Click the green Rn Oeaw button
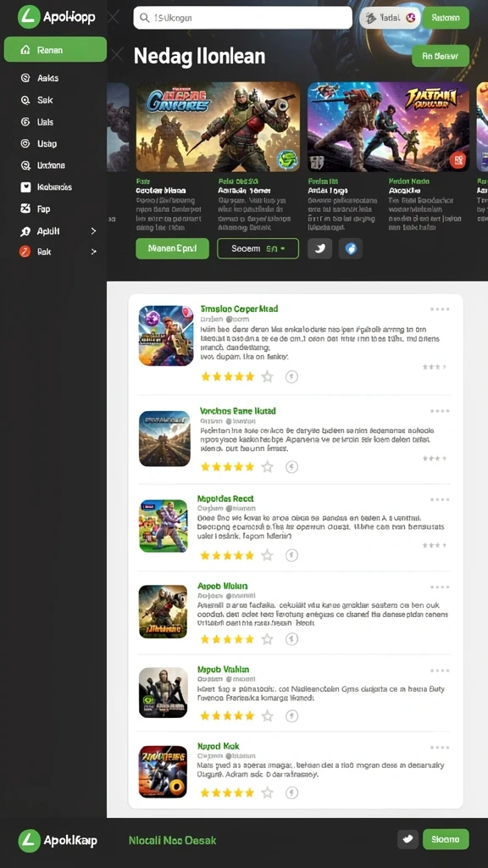 [441, 56]
